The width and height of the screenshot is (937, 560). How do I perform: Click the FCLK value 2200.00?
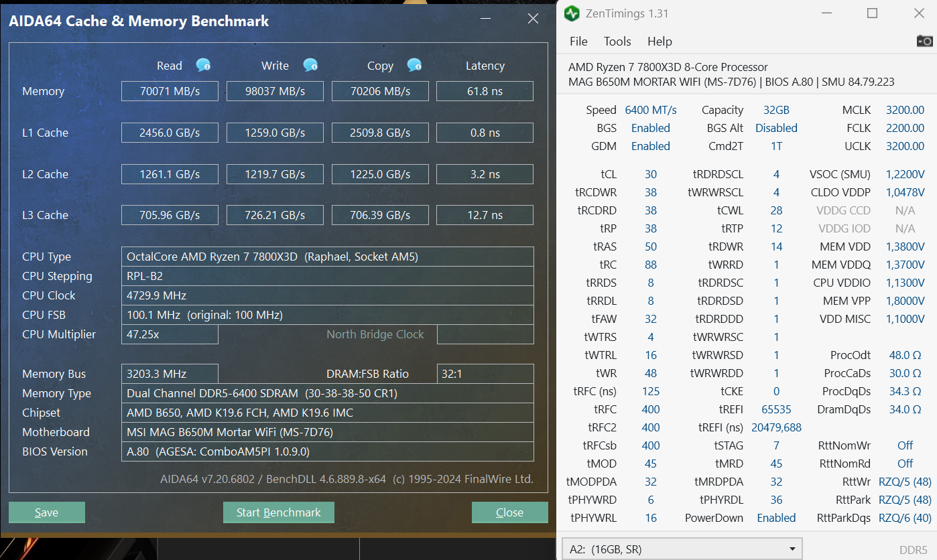pos(905,128)
